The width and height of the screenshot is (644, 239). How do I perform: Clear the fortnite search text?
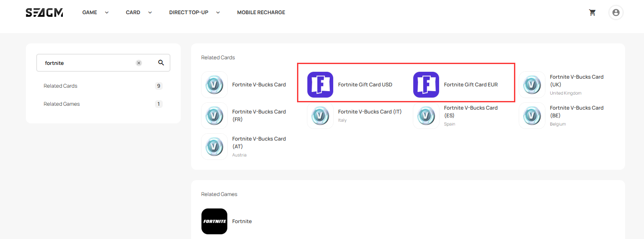(139, 63)
